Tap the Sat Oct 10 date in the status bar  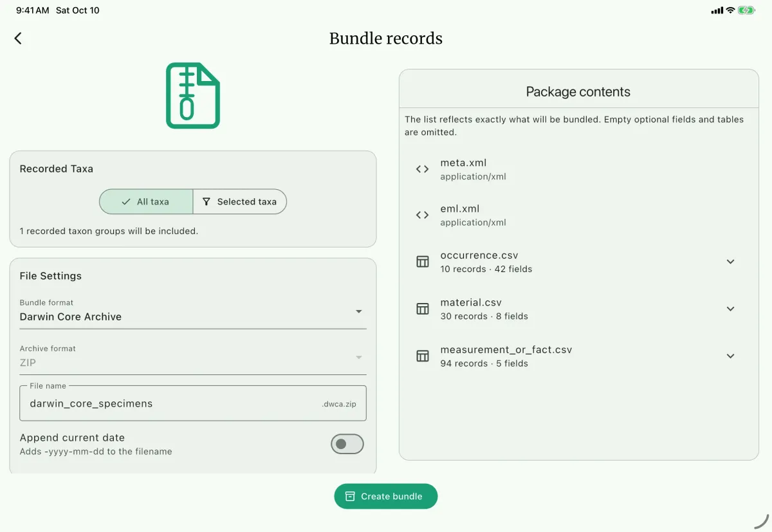click(78, 10)
